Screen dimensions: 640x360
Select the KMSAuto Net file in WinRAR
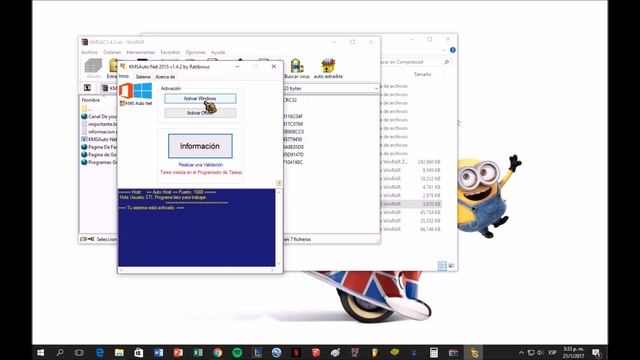coord(99,139)
